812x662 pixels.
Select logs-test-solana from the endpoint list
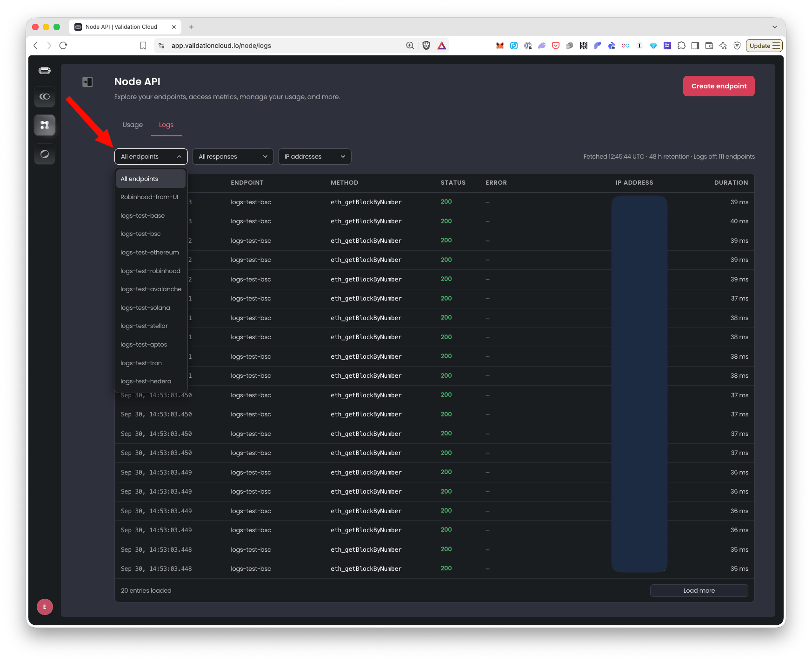point(151,308)
